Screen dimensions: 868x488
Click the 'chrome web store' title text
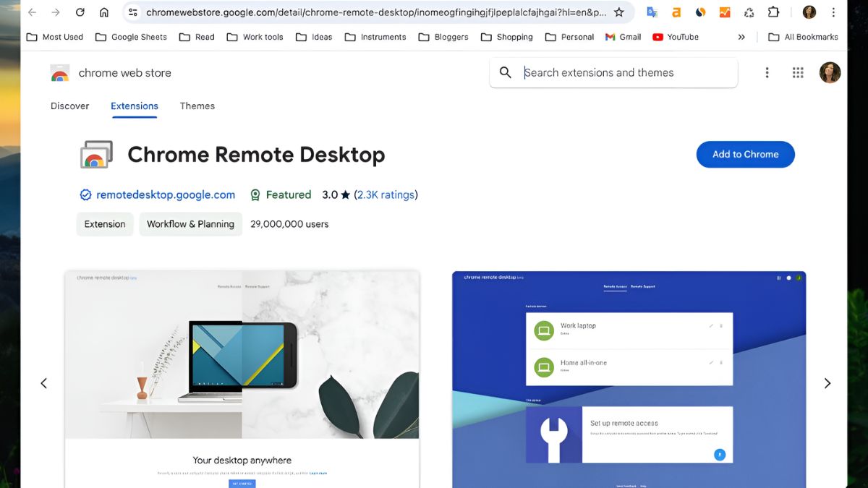(125, 73)
